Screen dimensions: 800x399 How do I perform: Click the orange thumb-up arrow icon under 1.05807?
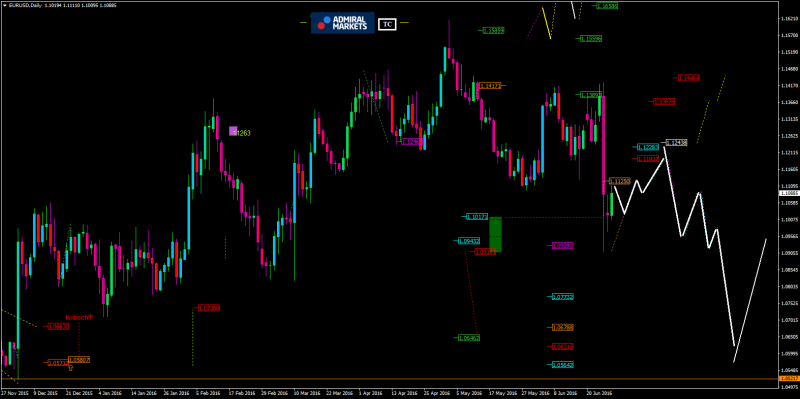click(70, 367)
